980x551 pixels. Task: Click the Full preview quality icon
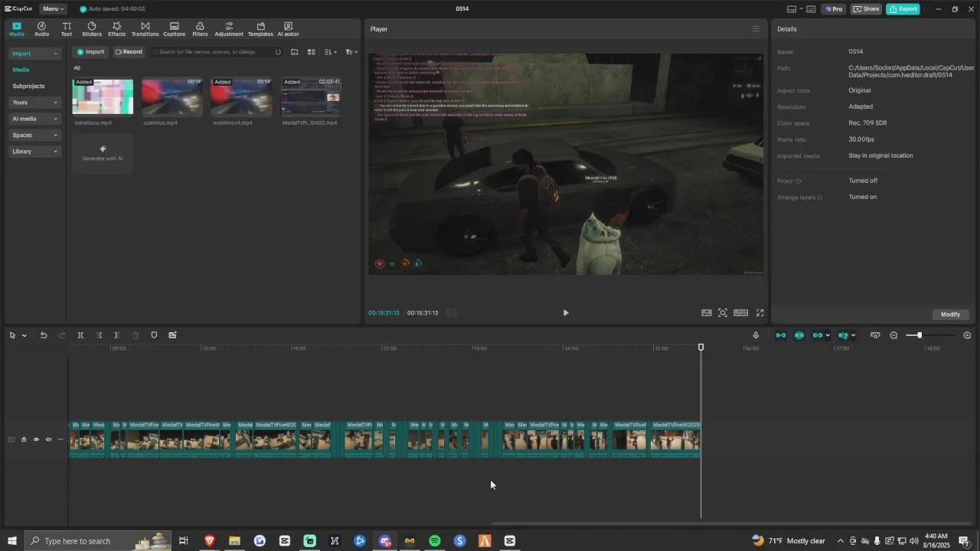tap(706, 313)
